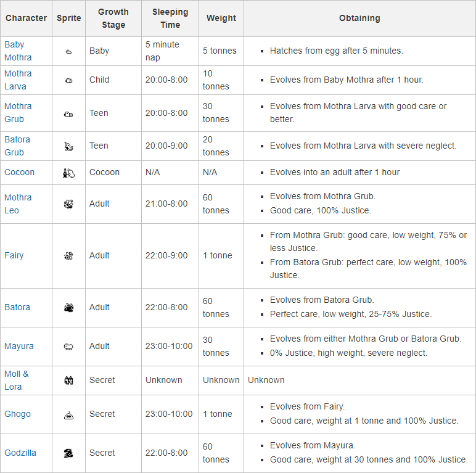The height and width of the screenshot is (473, 476).
Task: Follow the Cocoon character link
Action: tap(19, 172)
